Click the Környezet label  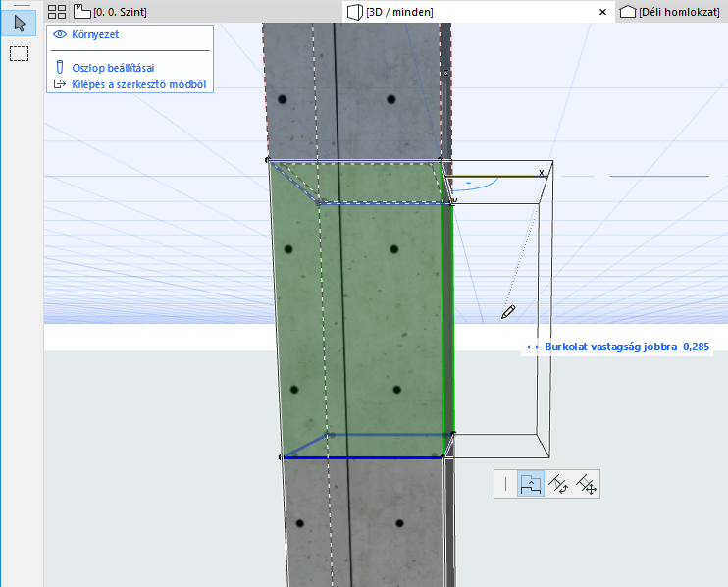96,34
